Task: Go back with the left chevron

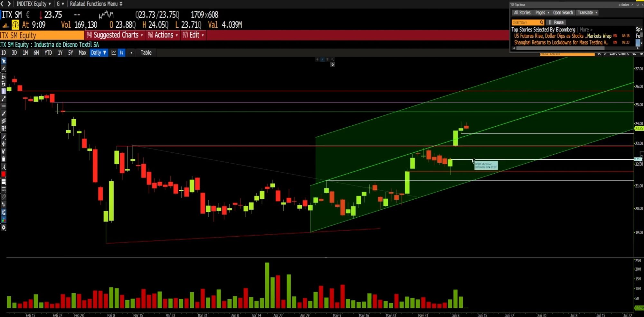Action: [2, 4]
